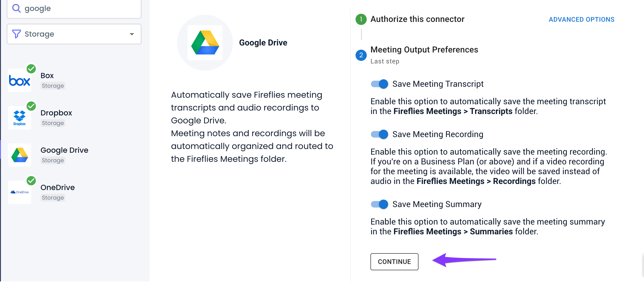
Task: Expand step 1 Authorize this connector
Action: click(x=417, y=19)
